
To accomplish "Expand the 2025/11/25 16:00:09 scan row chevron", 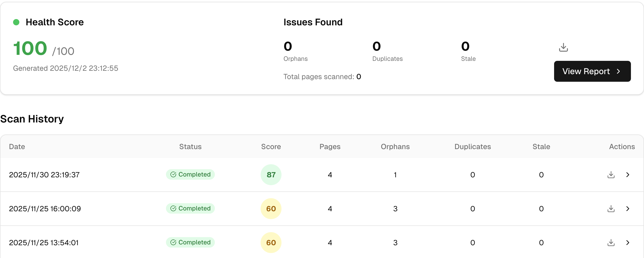I will [x=628, y=209].
